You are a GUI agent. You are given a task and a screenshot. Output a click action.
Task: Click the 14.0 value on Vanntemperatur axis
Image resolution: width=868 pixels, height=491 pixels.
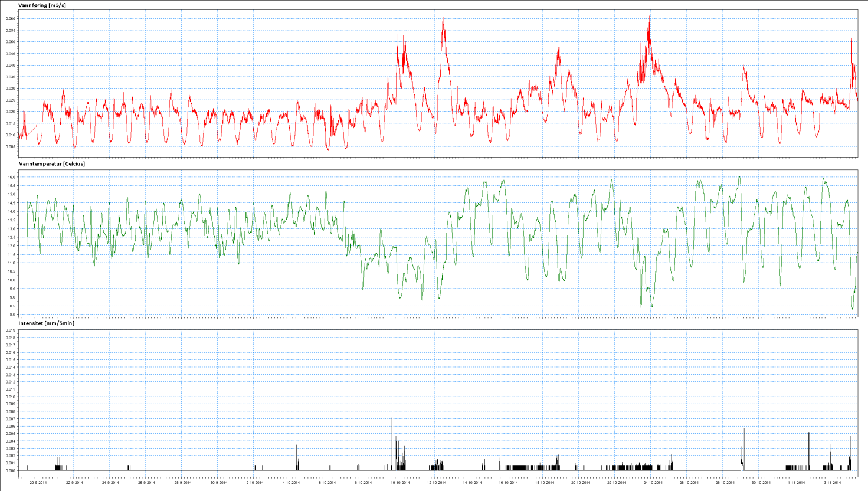tap(12, 212)
